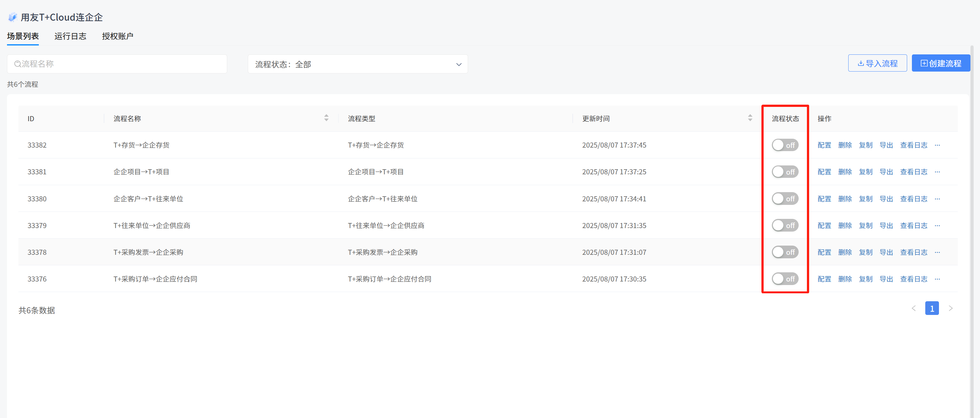Configure flow 33381 via 配置
This screenshot has width=980, height=418.
pyautogui.click(x=824, y=172)
